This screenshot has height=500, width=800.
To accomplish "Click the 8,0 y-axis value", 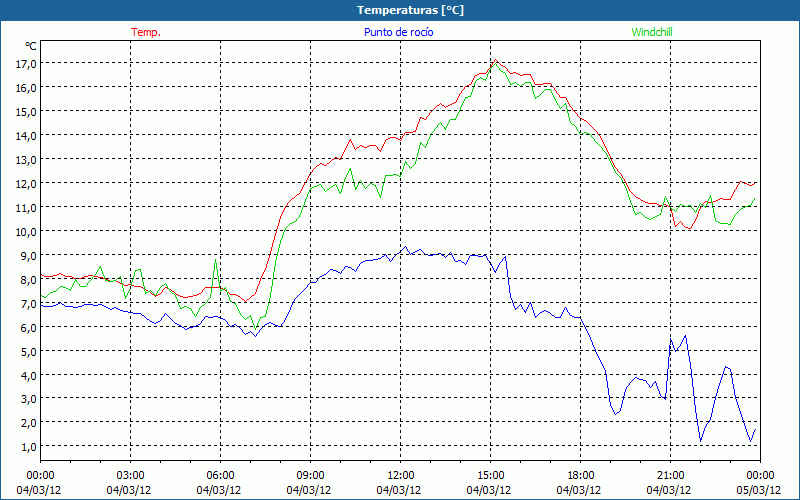I will click(29, 280).
